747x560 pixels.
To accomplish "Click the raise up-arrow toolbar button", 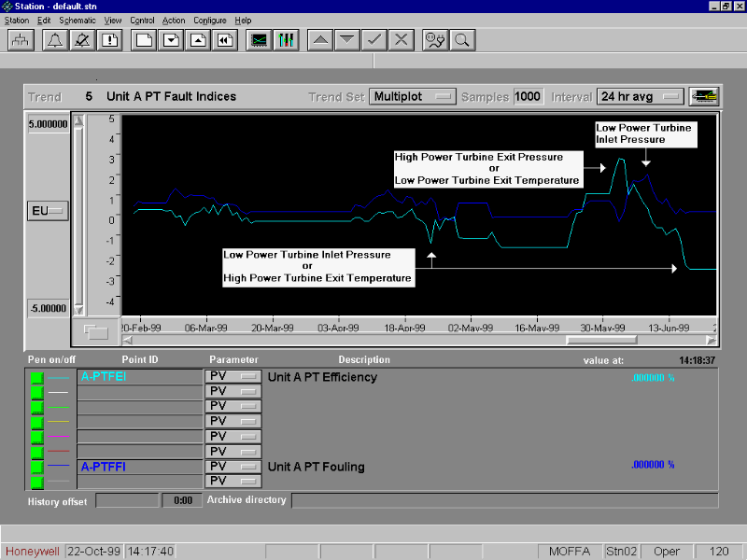I will [x=319, y=40].
